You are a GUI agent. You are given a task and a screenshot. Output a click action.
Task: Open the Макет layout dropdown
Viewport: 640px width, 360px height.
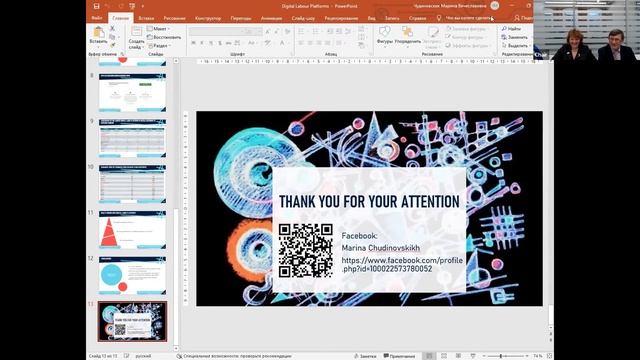pyautogui.click(x=159, y=29)
